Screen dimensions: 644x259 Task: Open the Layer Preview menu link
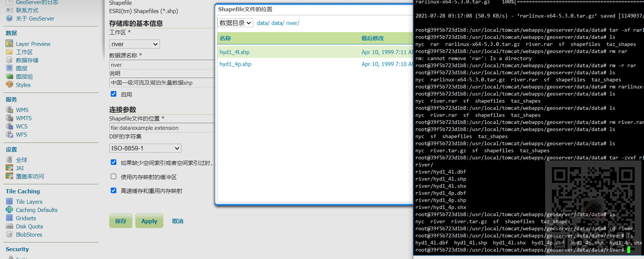(x=33, y=44)
